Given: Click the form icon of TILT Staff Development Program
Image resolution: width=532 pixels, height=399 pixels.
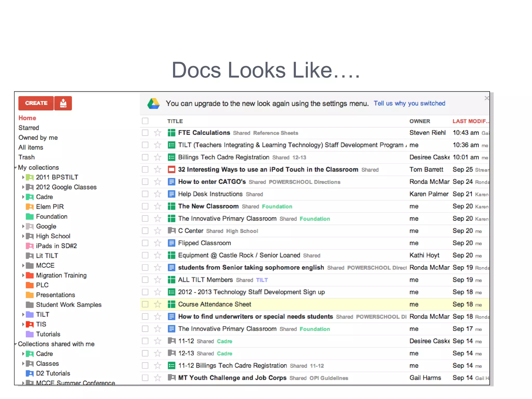Looking at the screenshot, I should [171, 145].
